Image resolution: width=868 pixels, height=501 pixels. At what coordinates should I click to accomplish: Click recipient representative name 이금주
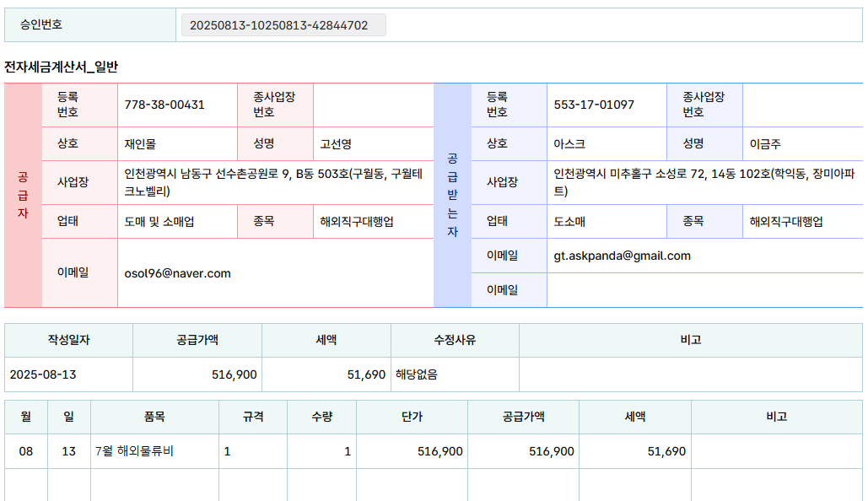point(765,143)
